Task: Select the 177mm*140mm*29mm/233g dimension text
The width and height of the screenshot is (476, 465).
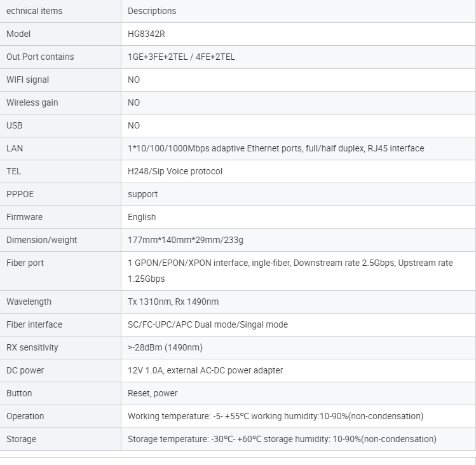Action: click(186, 240)
